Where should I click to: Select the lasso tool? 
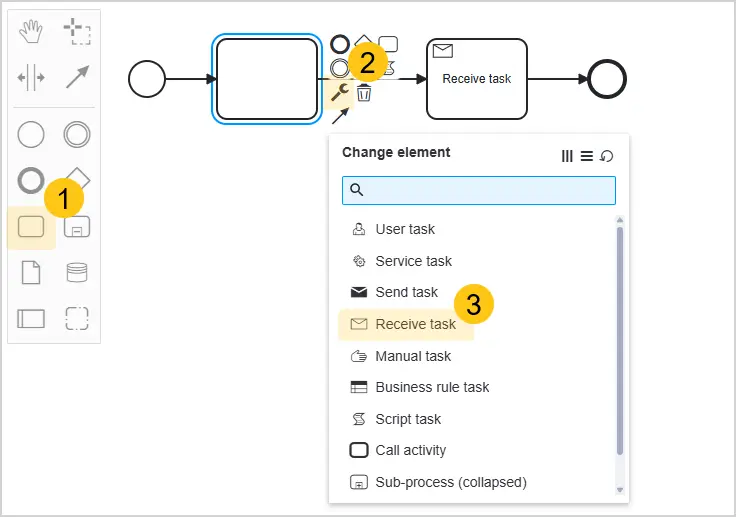click(x=77, y=31)
